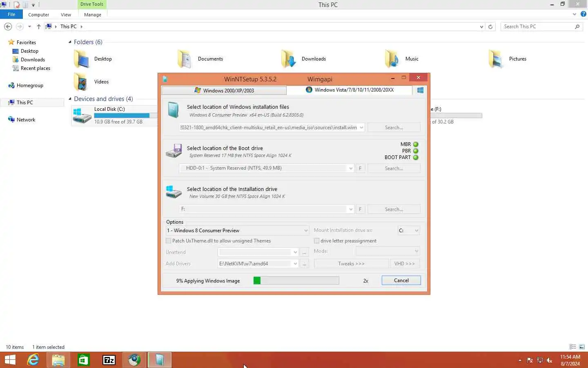Select the Music folder icon

click(x=392, y=59)
